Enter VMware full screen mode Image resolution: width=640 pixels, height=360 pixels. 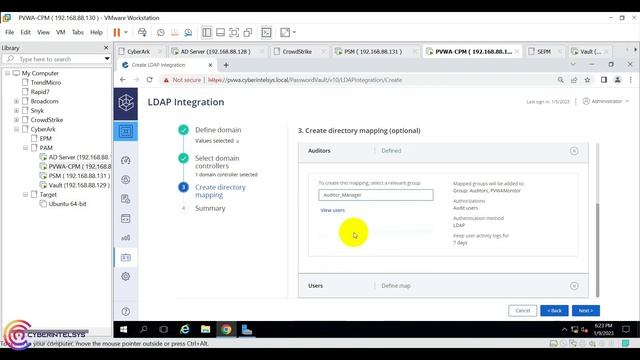pyautogui.click(x=234, y=32)
